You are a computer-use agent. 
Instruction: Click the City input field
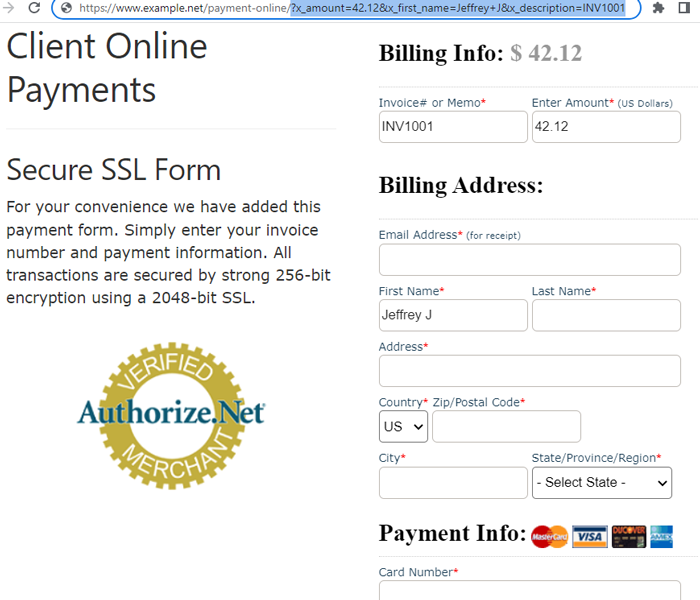click(453, 483)
